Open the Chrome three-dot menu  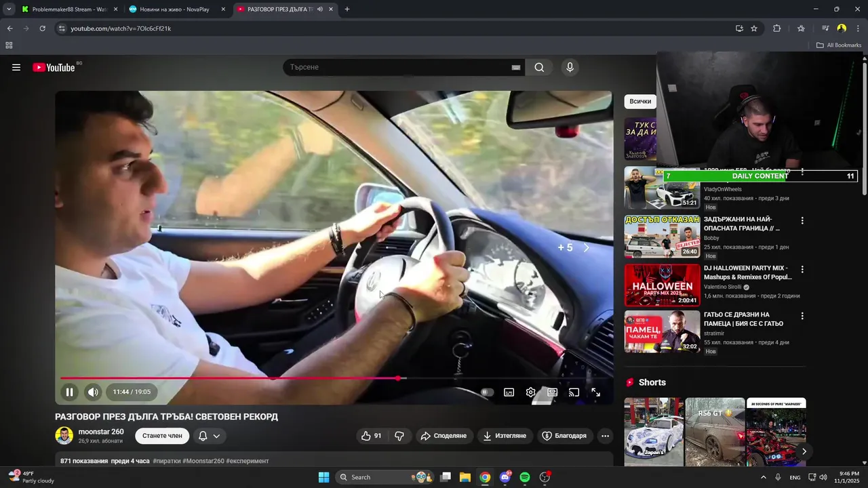tap(859, 28)
